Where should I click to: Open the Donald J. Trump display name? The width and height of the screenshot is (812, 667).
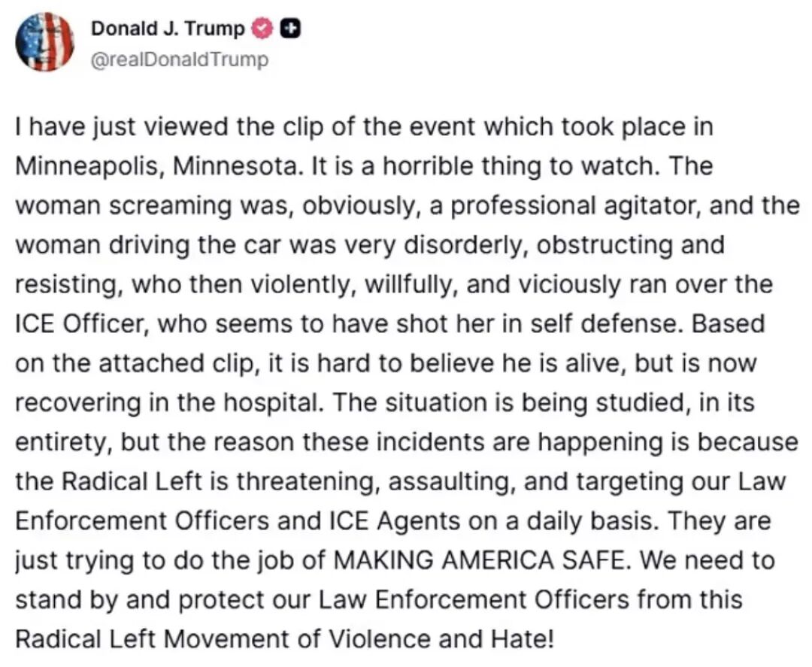167,29
